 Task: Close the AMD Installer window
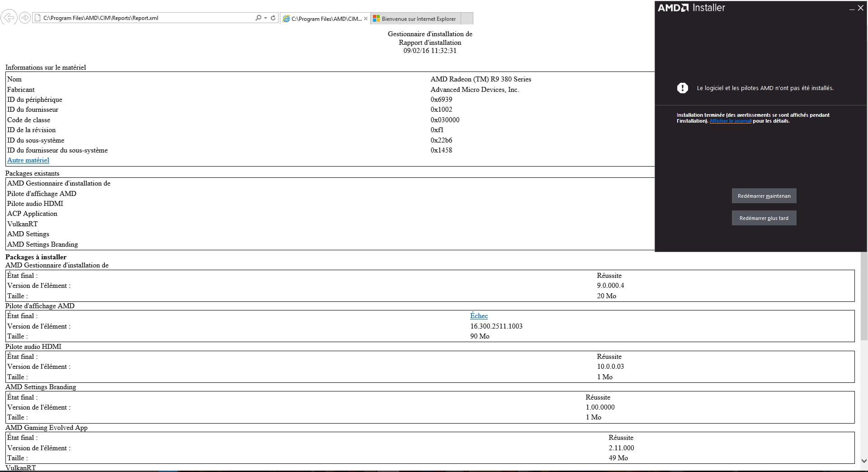tap(861, 8)
